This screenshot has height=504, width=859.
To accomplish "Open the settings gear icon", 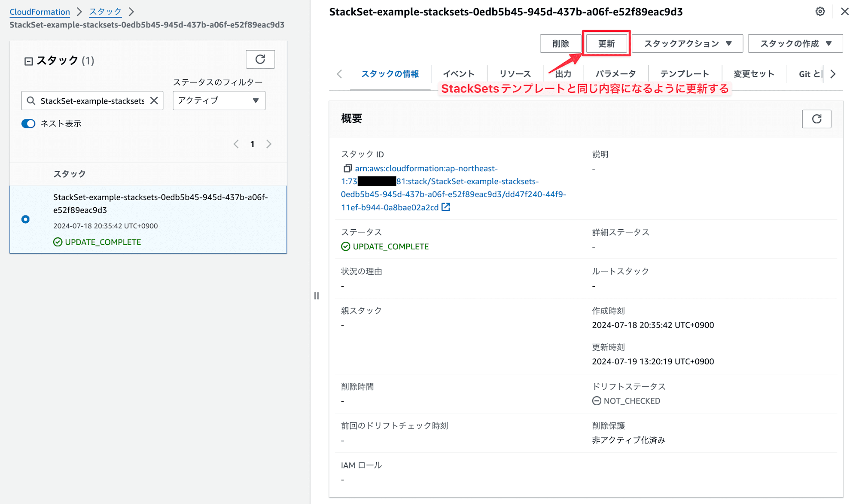I will (x=820, y=12).
